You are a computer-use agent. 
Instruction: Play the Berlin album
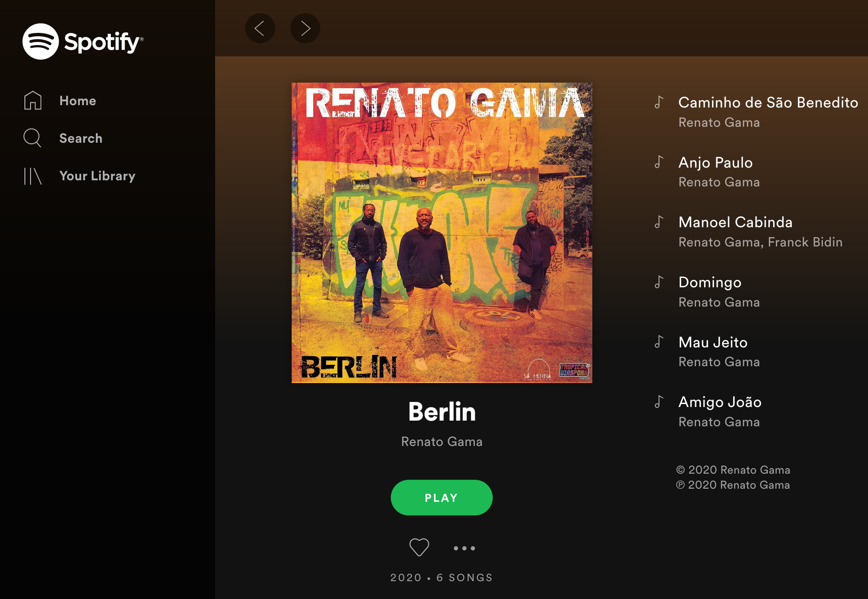point(442,498)
